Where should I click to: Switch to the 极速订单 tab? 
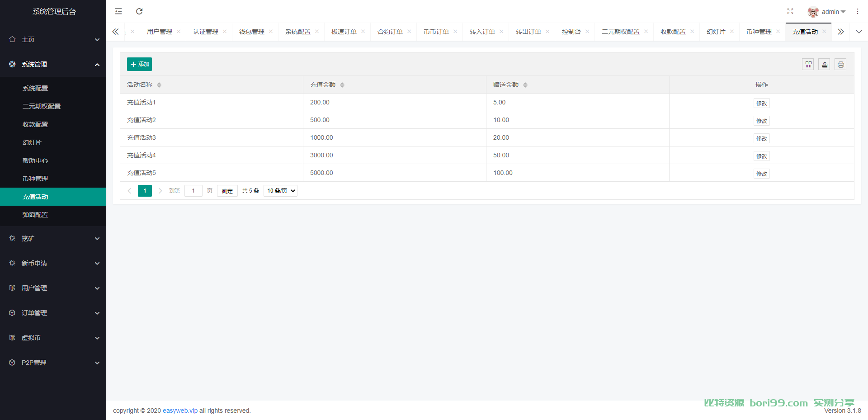(x=344, y=32)
